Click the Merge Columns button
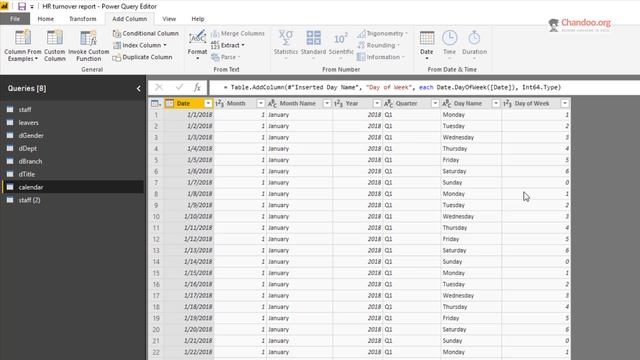The image size is (640, 360). tap(238, 33)
